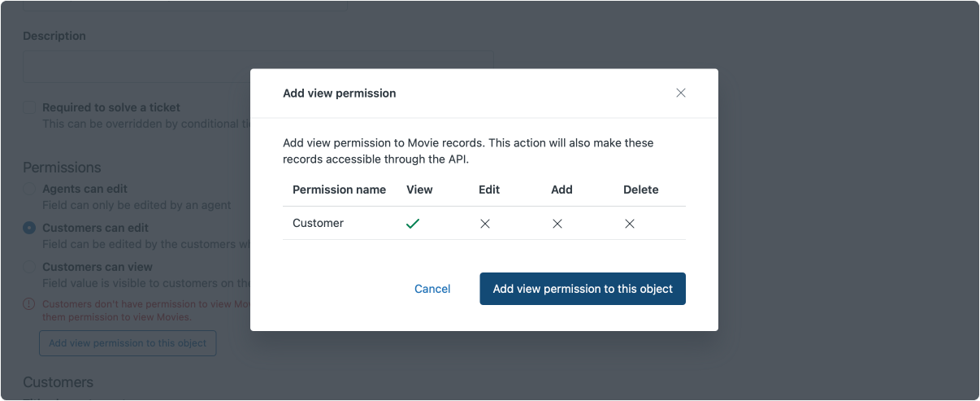The height and width of the screenshot is (401, 980).
Task: Click the outlined Add view permission button behind dialog
Action: tap(128, 343)
